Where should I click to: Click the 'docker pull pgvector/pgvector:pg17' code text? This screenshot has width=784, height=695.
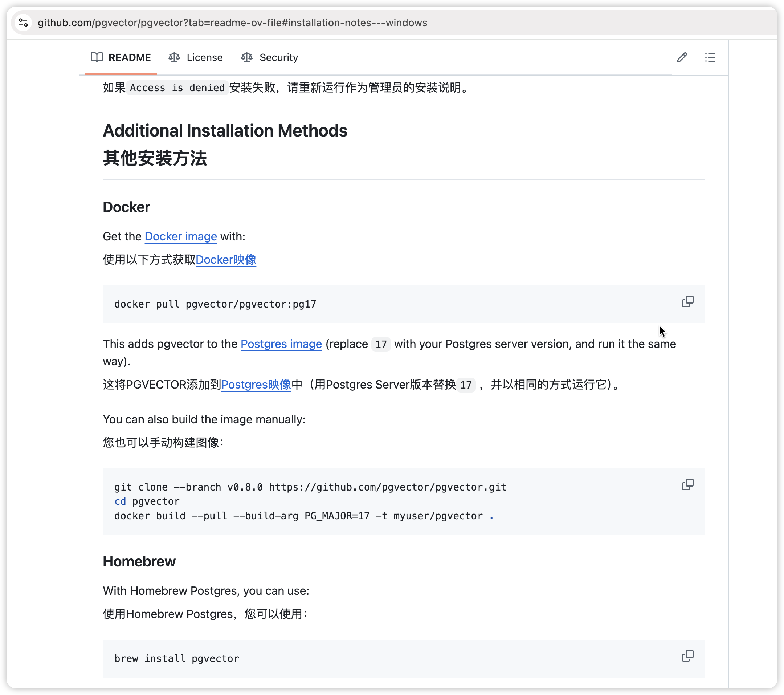pyautogui.click(x=215, y=304)
